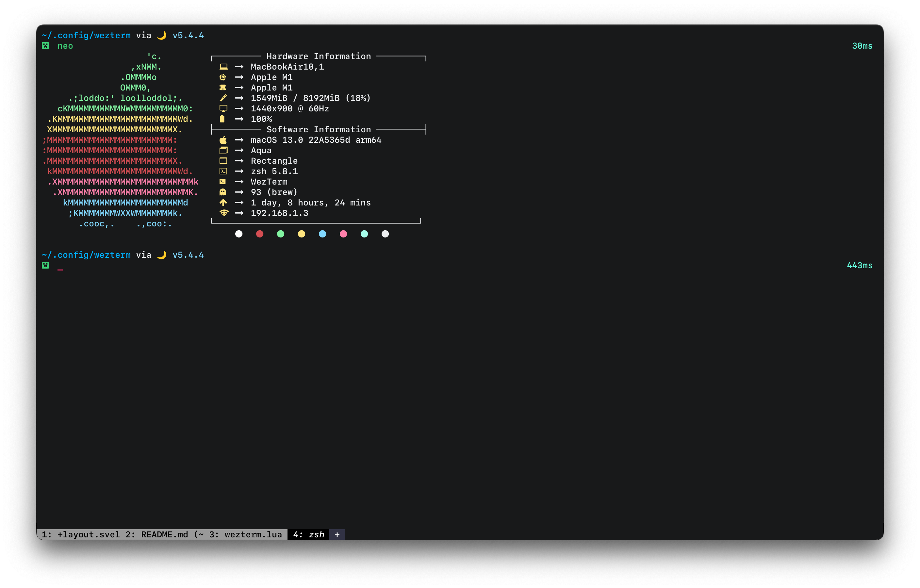Click the ghost packages icon beside 93 (brew)
Viewport: 920px width, 588px height.
click(223, 192)
